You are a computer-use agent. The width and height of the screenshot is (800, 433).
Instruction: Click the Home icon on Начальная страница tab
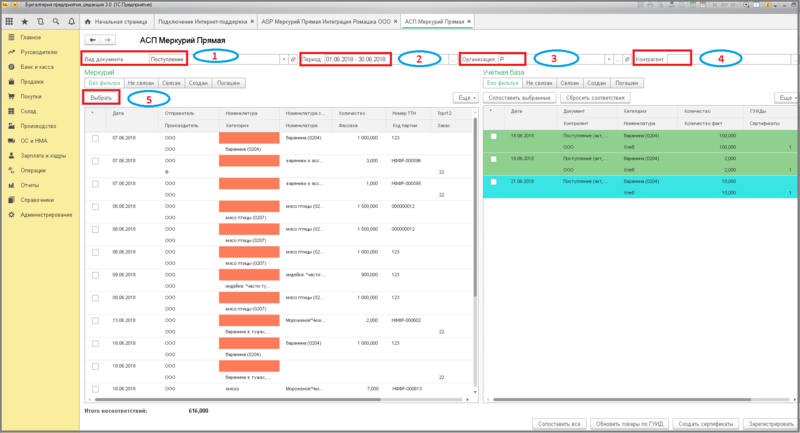coord(88,20)
